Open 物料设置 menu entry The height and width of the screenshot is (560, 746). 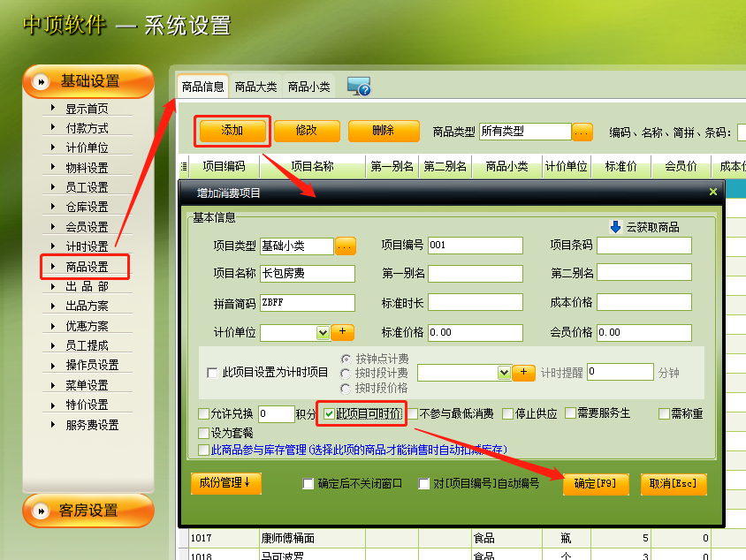(x=87, y=167)
